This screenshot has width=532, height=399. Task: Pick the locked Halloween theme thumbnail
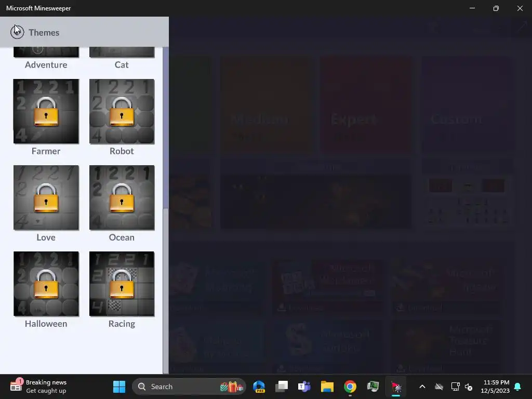point(46,284)
